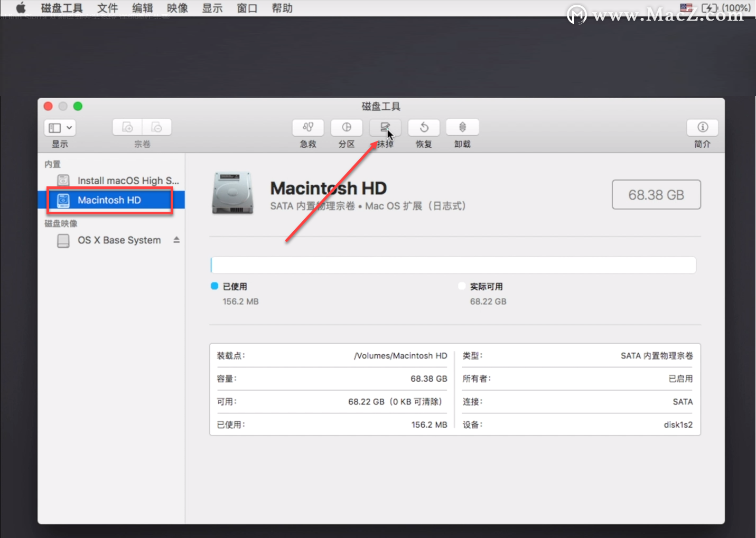The width and height of the screenshot is (756, 538).
Task: Click the 156.2 MB figure under 已使用 legend
Action: [240, 301]
